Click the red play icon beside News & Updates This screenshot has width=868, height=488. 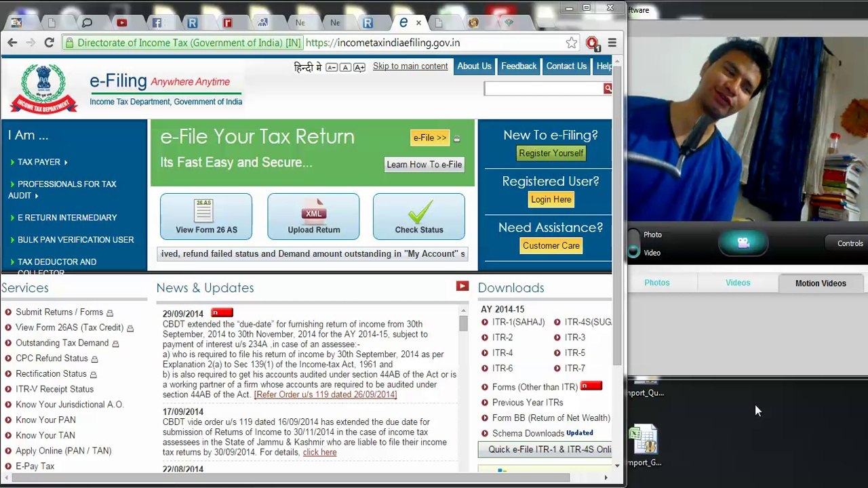(x=462, y=287)
